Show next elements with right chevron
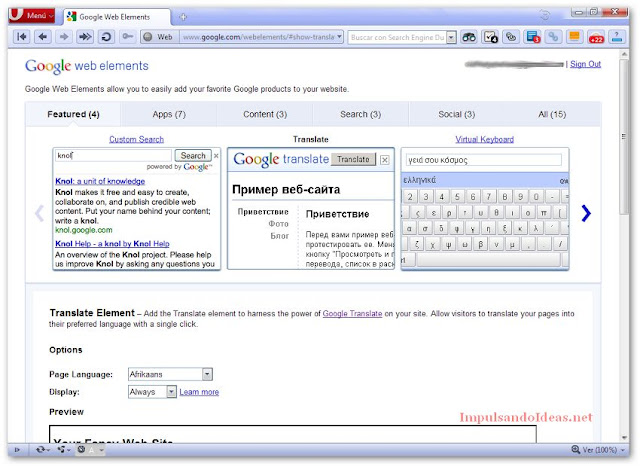This screenshot has width=640, height=467. tap(586, 213)
